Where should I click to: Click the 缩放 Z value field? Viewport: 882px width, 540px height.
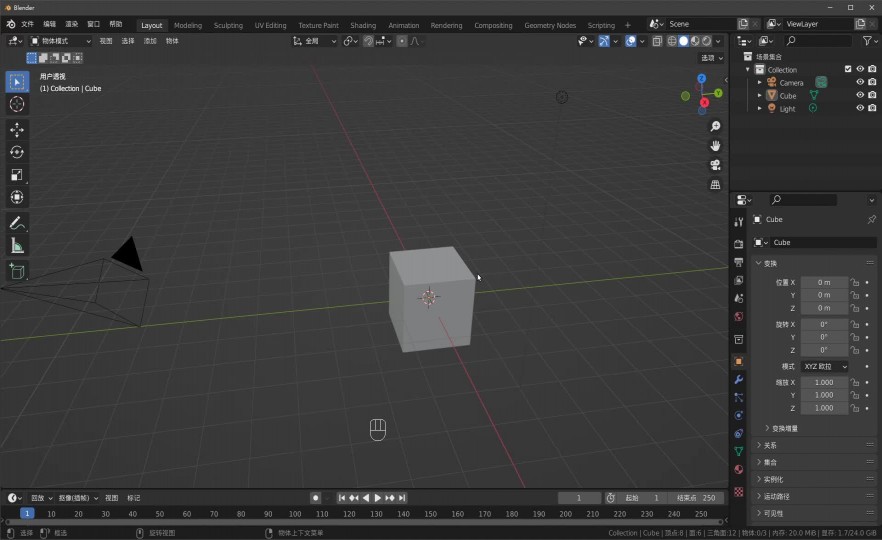coord(824,408)
